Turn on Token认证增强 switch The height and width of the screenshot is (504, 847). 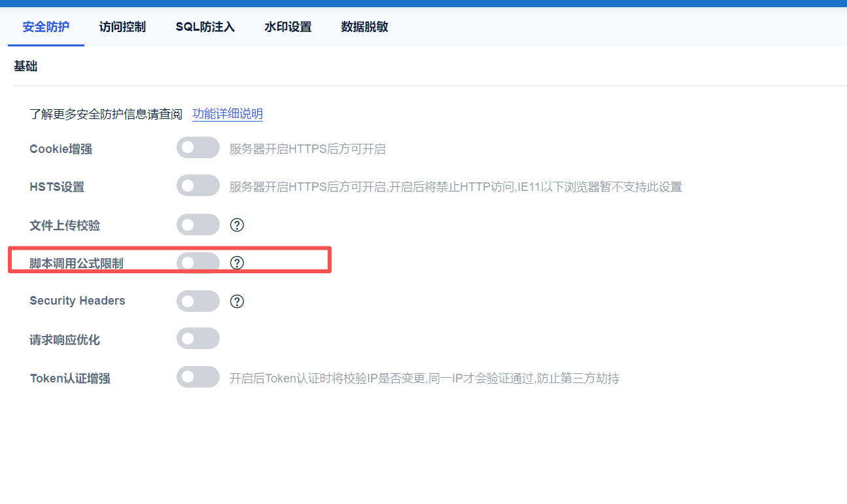[x=198, y=377]
